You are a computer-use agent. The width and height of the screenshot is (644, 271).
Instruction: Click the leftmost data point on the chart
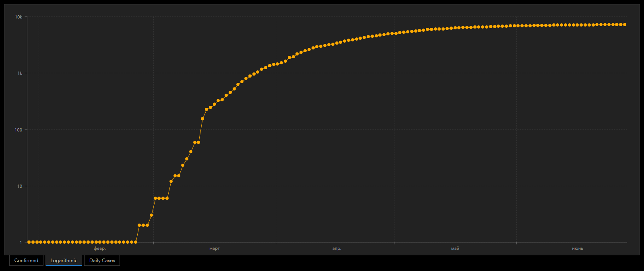pyautogui.click(x=29, y=242)
